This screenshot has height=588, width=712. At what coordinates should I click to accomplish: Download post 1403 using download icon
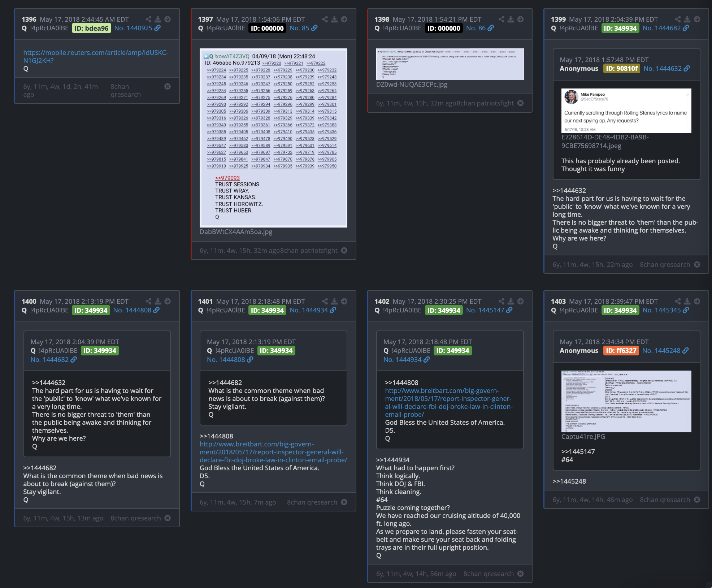687,302
